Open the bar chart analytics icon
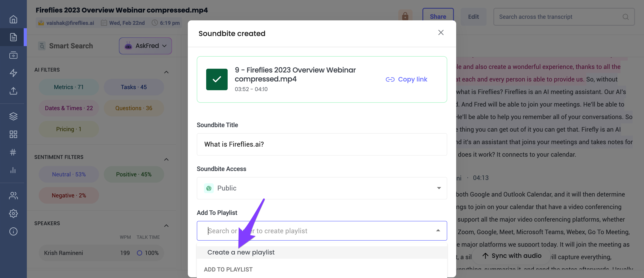Image resolution: width=644 pixels, height=278 pixels. (13, 170)
